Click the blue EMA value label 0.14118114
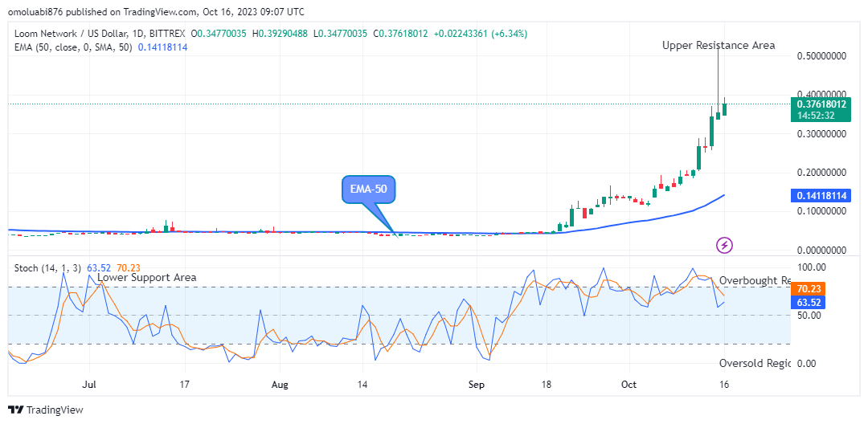This screenshot has height=424, width=868. [x=821, y=195]
